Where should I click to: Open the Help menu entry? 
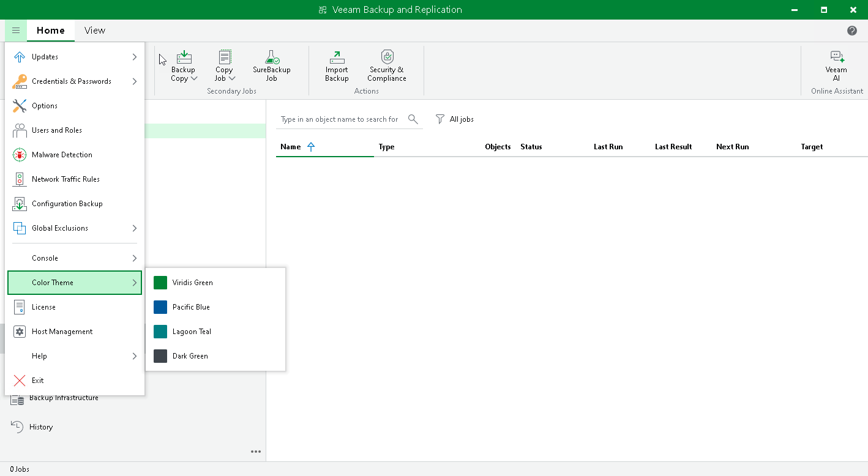[75, 356]
